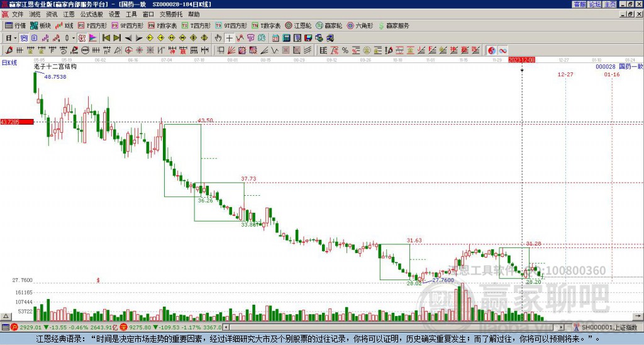Open the 9T四方形 tool
644x345 pixels.
[231, 25]
